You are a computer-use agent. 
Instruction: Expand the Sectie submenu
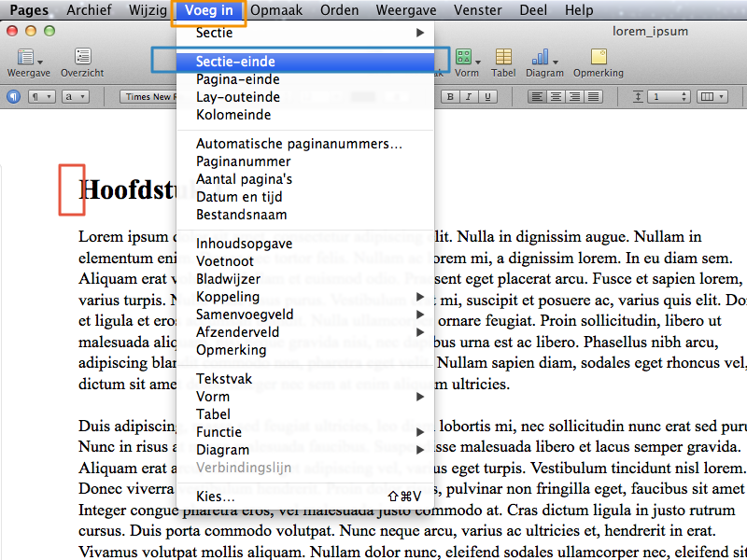tap(305, 33)
